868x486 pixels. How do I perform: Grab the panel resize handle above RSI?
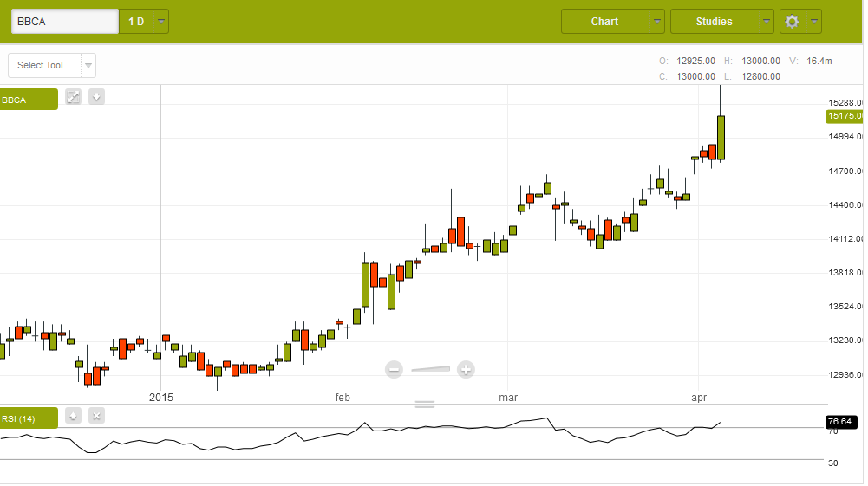click(x=425, y=404)
